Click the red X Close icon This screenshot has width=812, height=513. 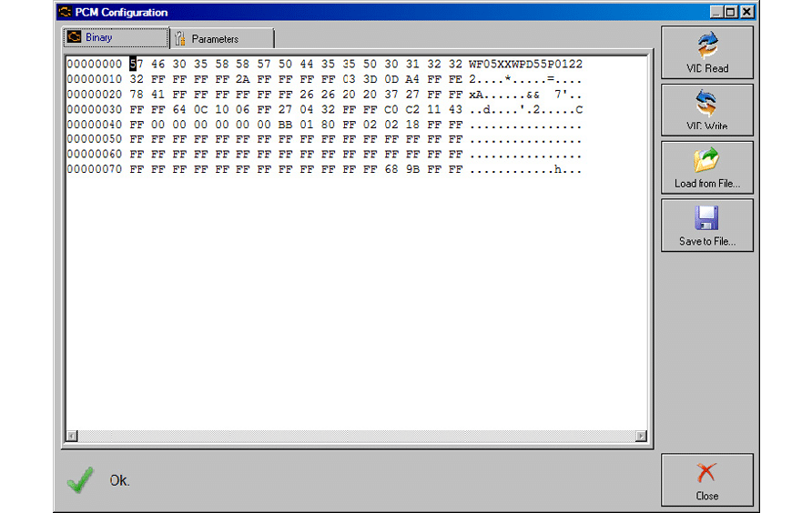click(706, 473)
